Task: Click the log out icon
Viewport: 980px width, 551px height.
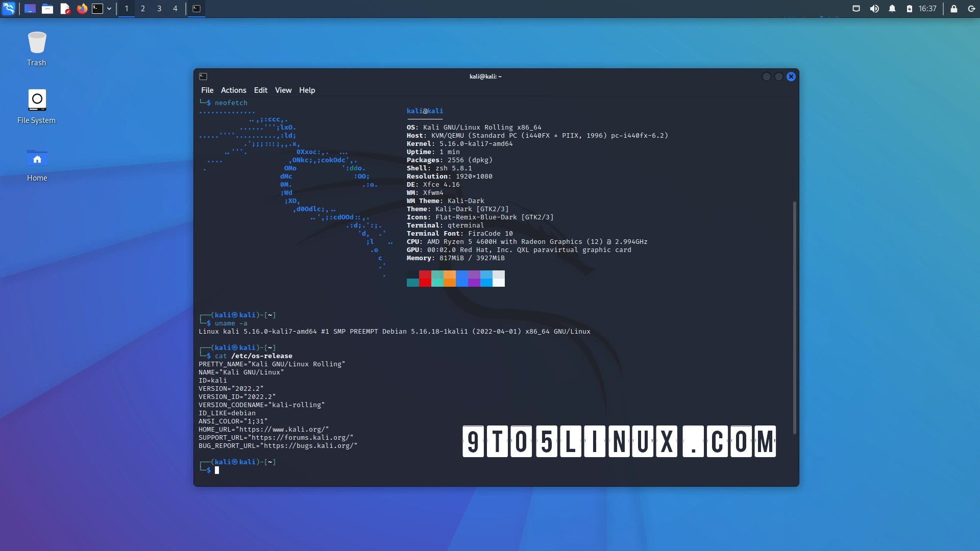Action: coord(971,9)
